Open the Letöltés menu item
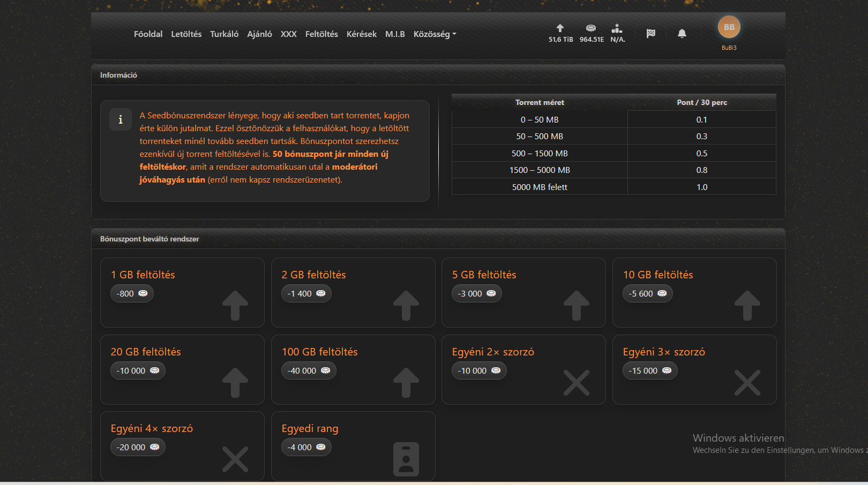 pyautogui.click(x=186, y=34)
